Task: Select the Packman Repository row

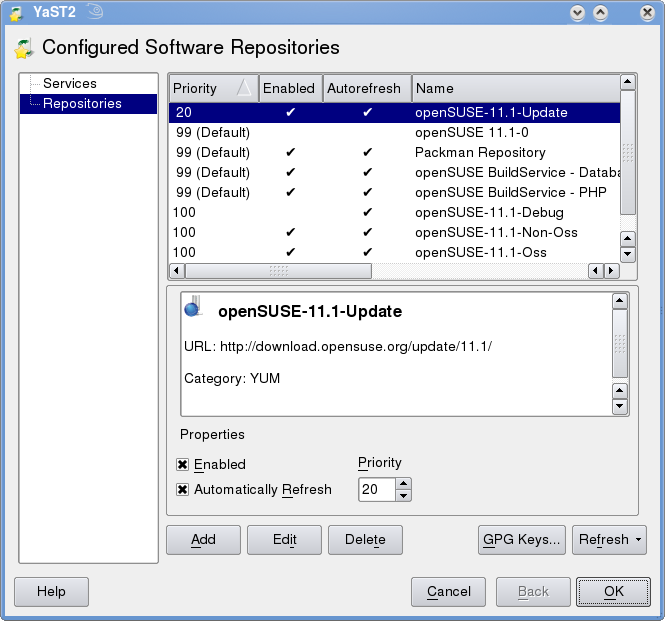Action: 394,152
